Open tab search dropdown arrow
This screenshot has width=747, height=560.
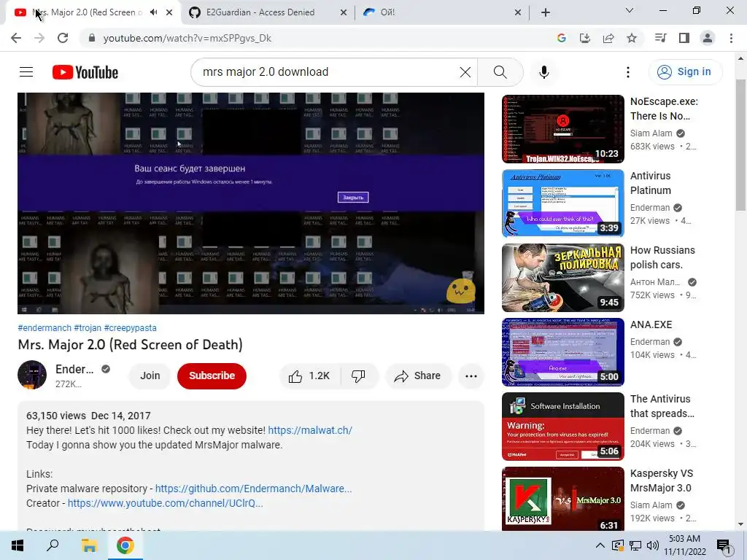point(630,10)
